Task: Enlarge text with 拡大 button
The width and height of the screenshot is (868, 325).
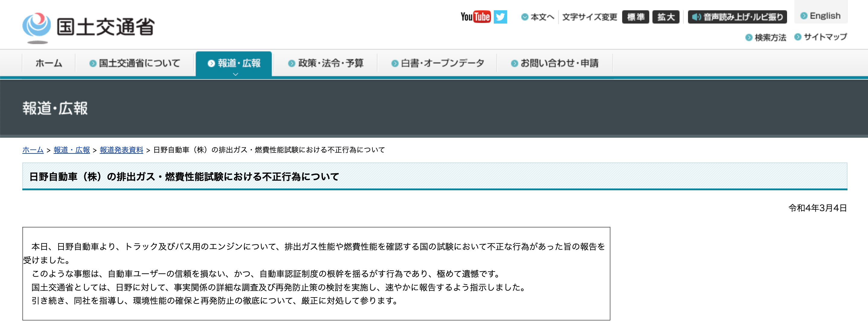Action: click(666, 17)
